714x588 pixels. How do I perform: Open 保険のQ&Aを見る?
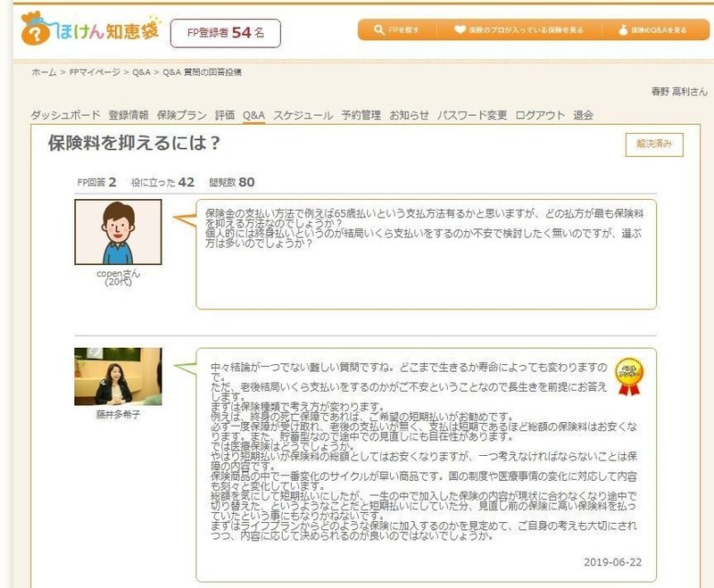click(x=659, y=30)
